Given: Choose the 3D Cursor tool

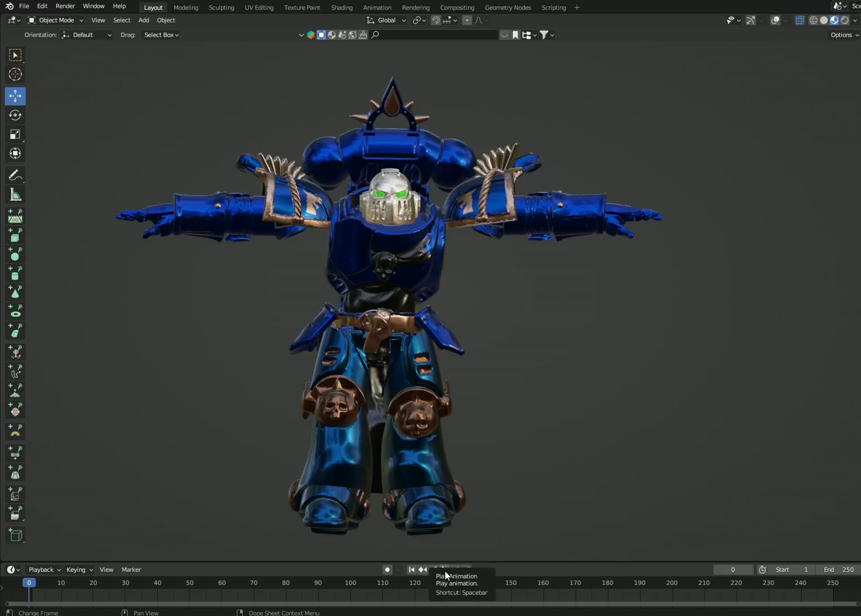Looking at the screenshot, I should pyautogui.click(x=15, y=74).
